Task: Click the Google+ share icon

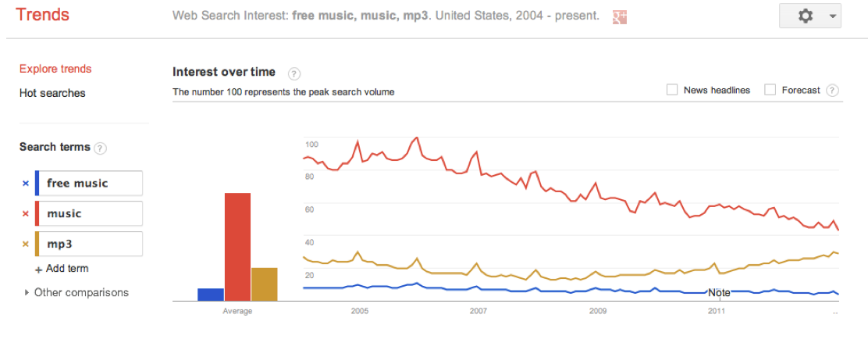Action: click(x=620, y=16)
